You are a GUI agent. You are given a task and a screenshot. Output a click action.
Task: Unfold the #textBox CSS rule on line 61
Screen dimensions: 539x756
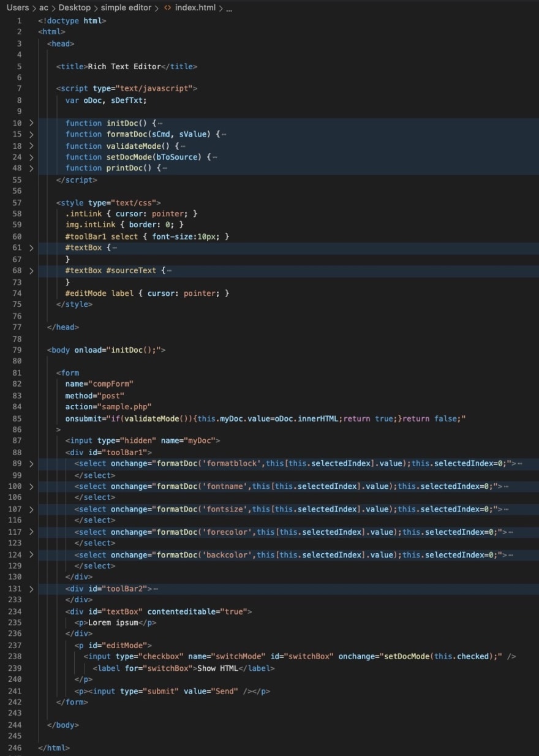[x=31, y=248]
